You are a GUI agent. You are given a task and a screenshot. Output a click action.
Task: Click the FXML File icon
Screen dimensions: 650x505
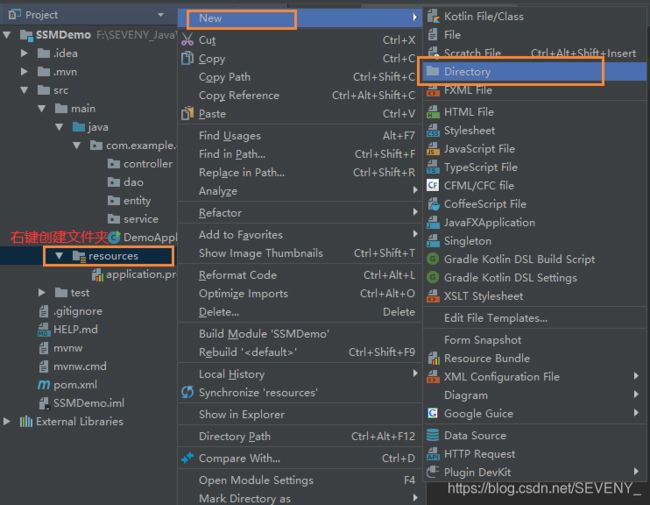(433, 90)
